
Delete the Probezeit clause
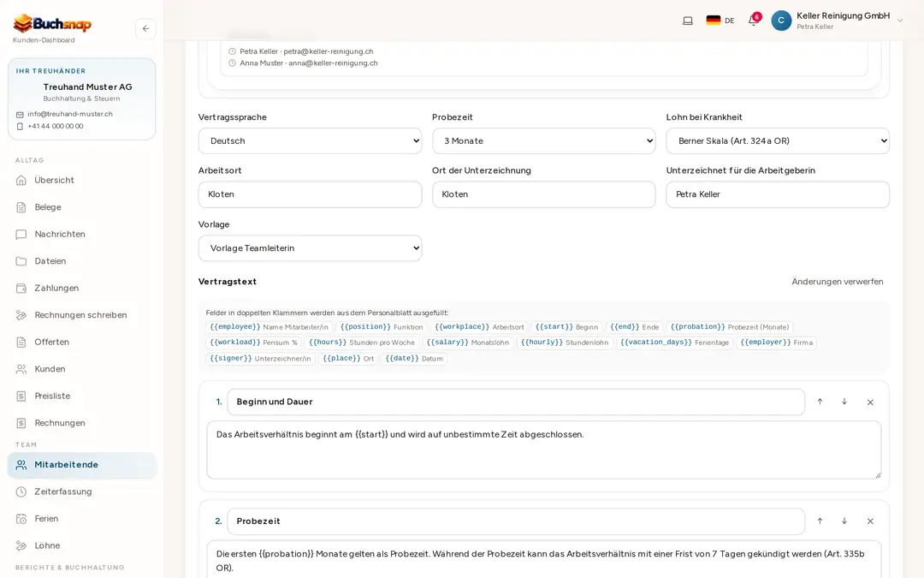[x=870, y=521]
